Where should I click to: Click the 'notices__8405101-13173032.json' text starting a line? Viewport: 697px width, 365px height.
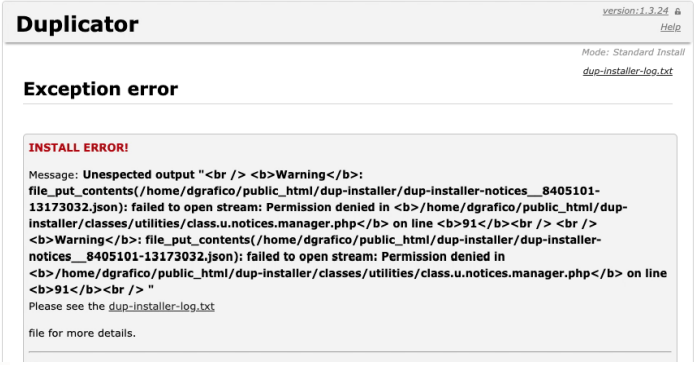(132, 257)
